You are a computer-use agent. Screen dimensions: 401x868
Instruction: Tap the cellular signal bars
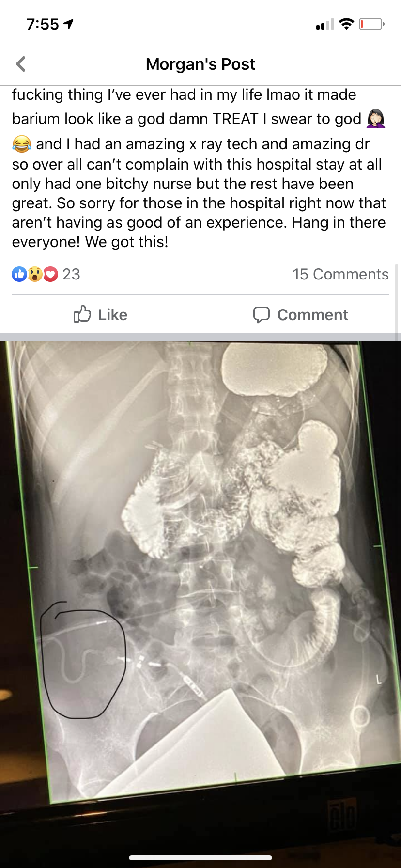coord(325,24)
